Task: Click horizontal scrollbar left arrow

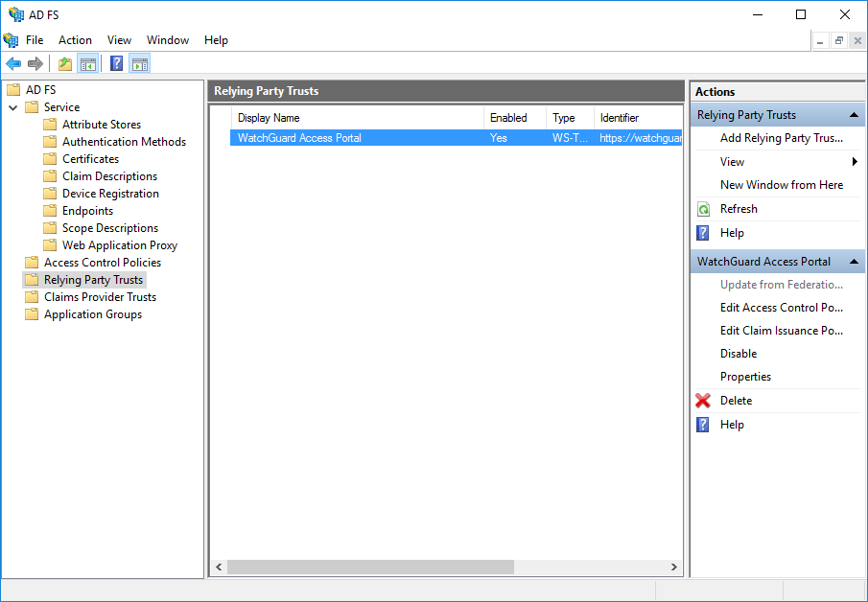Action: click(219, 567)
